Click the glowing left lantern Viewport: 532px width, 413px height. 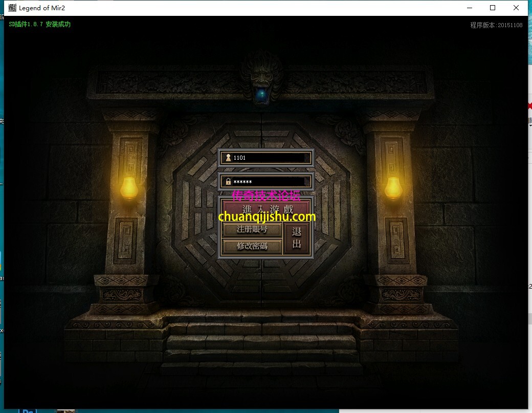129,188
